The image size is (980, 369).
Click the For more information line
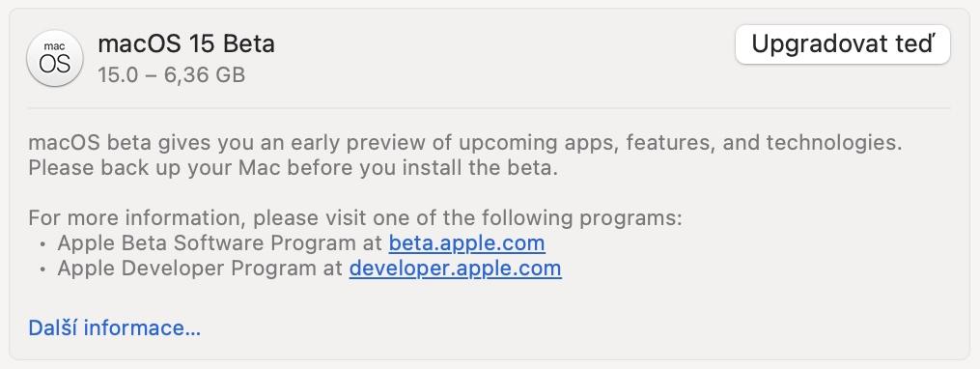tap(355, 218)
